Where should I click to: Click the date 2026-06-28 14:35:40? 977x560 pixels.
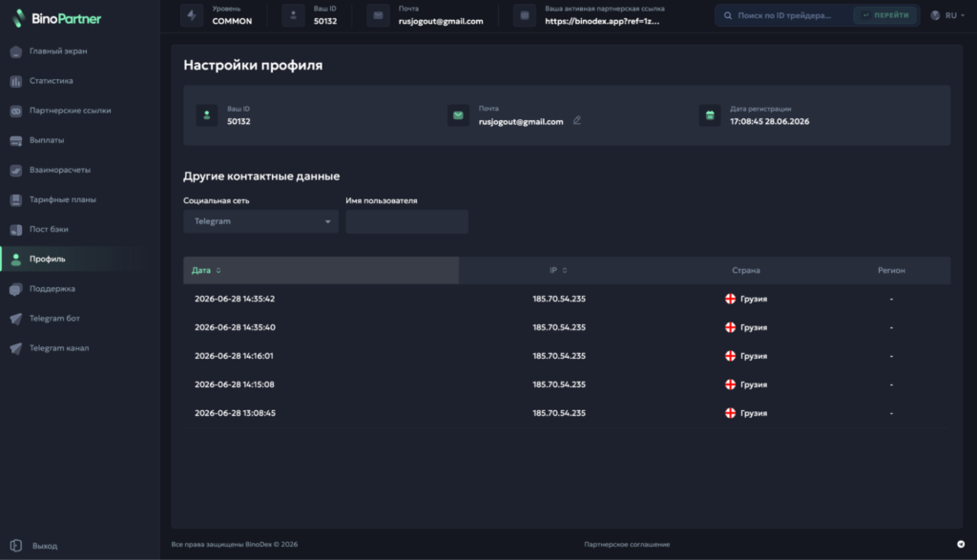tap(235, 327)
